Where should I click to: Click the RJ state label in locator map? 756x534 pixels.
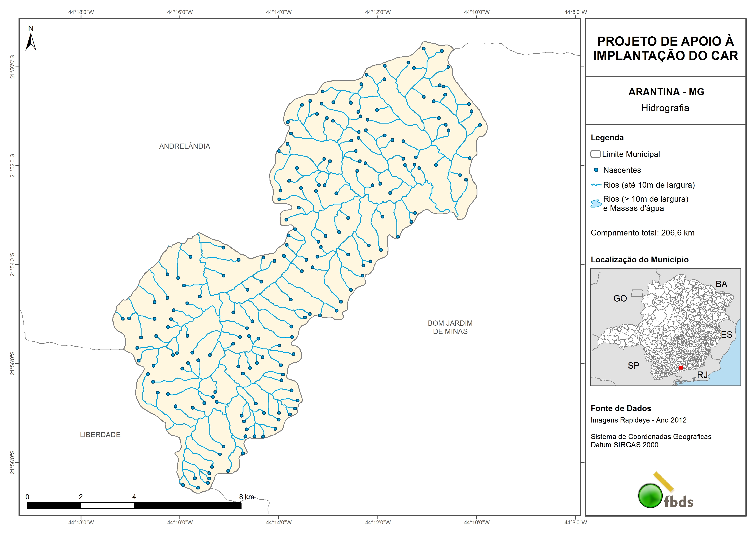point(702,375)
